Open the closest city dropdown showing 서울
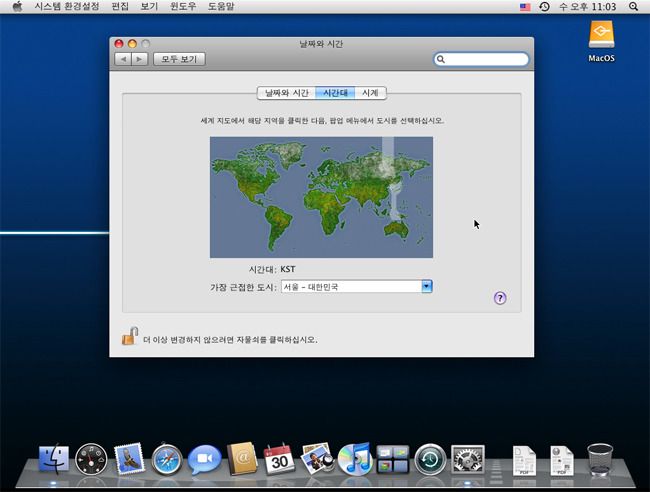 357,286
